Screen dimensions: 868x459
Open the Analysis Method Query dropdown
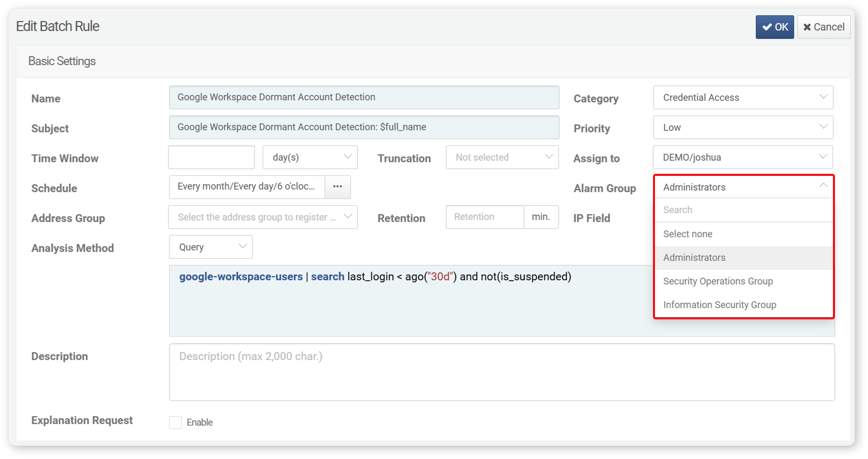(x=211, y=247)
